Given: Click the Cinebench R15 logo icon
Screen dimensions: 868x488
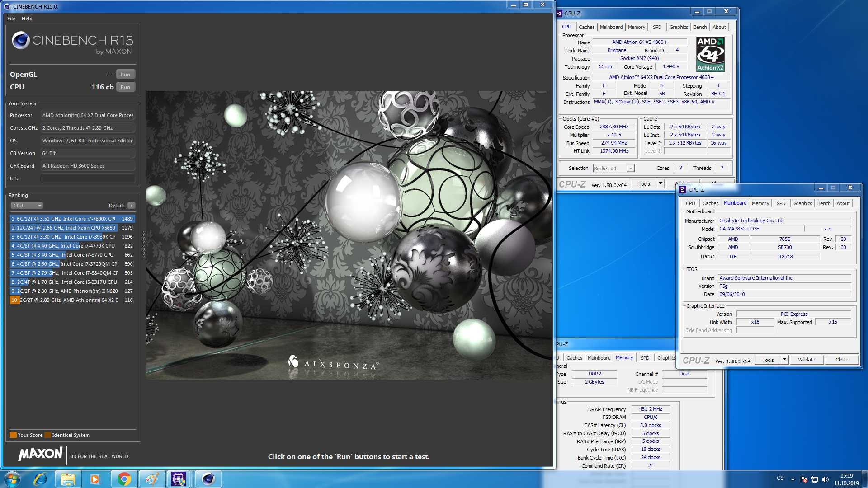Looking at the screenshot, I should 21,41.
